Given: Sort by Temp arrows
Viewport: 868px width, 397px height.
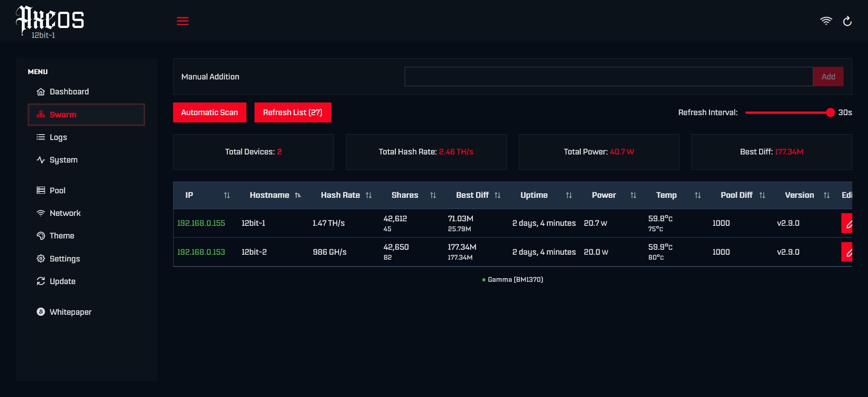Looking at the screenshot, I should click(698, 196).
